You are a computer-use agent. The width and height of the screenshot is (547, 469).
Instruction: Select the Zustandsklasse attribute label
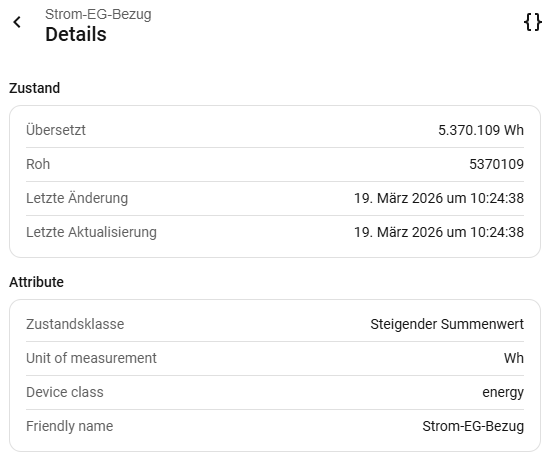tap(75, 324)
